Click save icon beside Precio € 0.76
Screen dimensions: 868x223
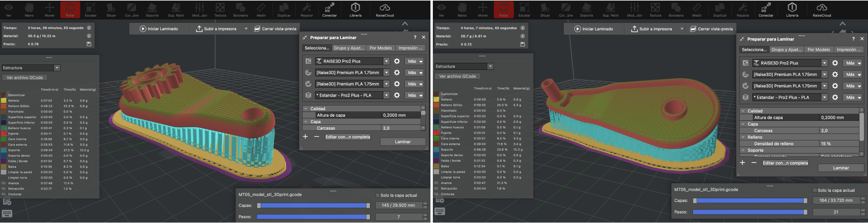[89, 44]
